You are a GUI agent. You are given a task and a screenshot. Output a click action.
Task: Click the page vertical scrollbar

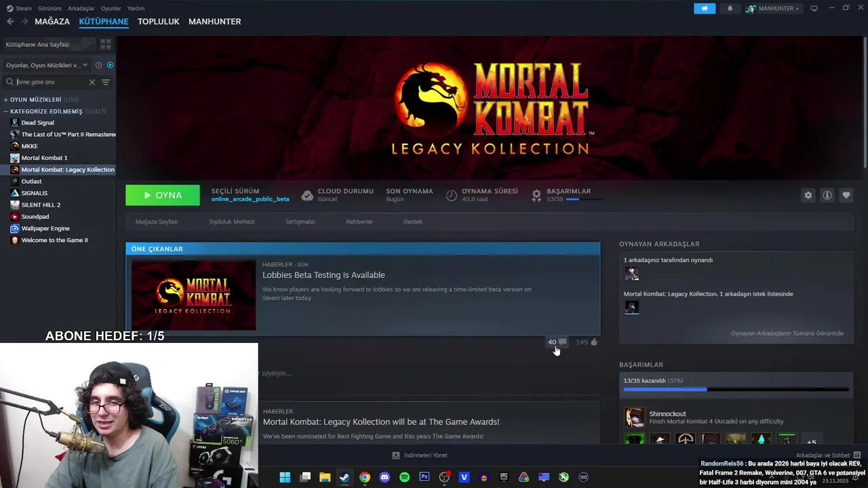tap(865, 102)
